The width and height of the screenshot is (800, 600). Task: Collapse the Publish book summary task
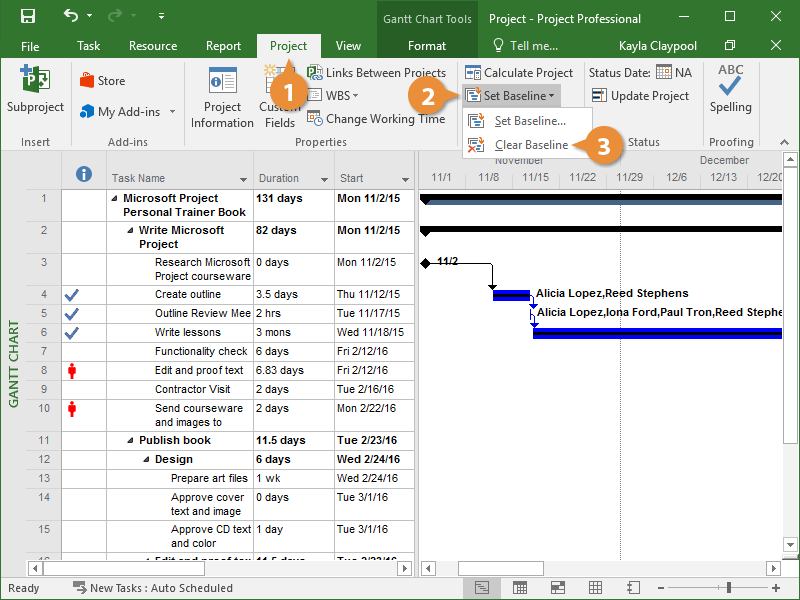[x=131, y=441]
